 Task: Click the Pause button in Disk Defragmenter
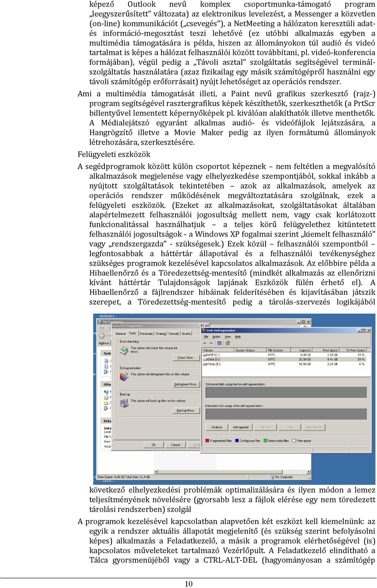[x=265, y=427]
